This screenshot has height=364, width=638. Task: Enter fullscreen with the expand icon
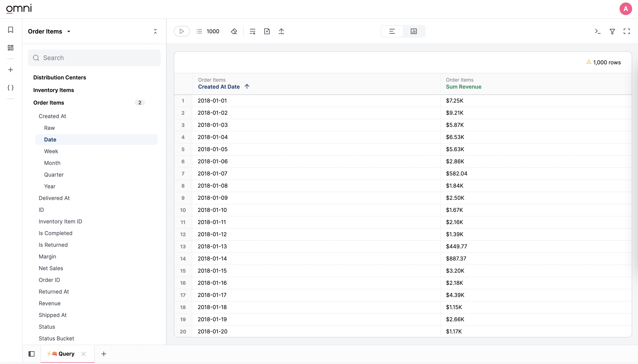point(627,31)
